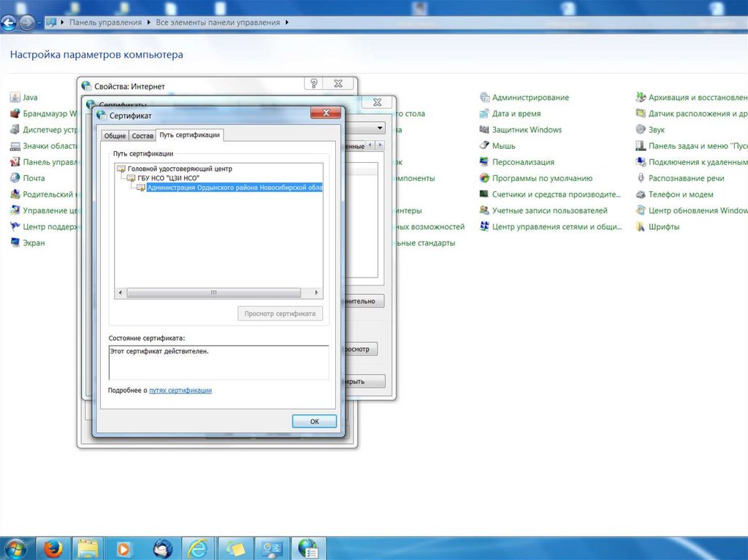The image size is (748, 560).
Task: Click the help question mark in Свойства: Интернет
Action: point(314,84)
